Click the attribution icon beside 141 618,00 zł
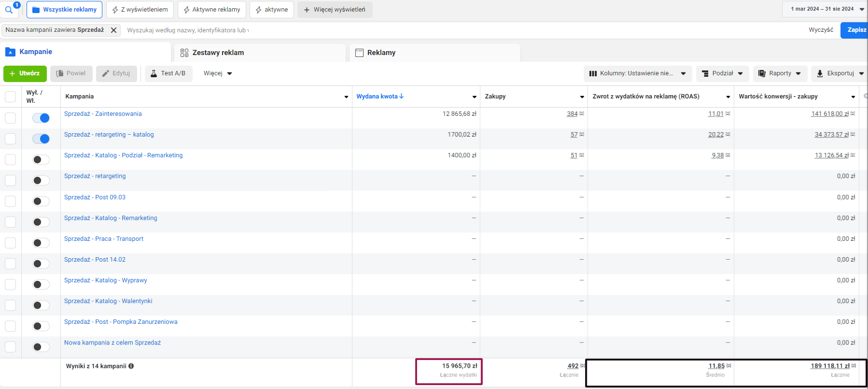 coord(853,113)
